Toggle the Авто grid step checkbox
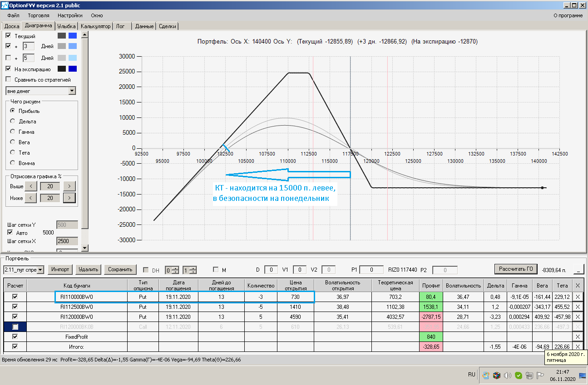The image size is (588, 385). [10, 233]
